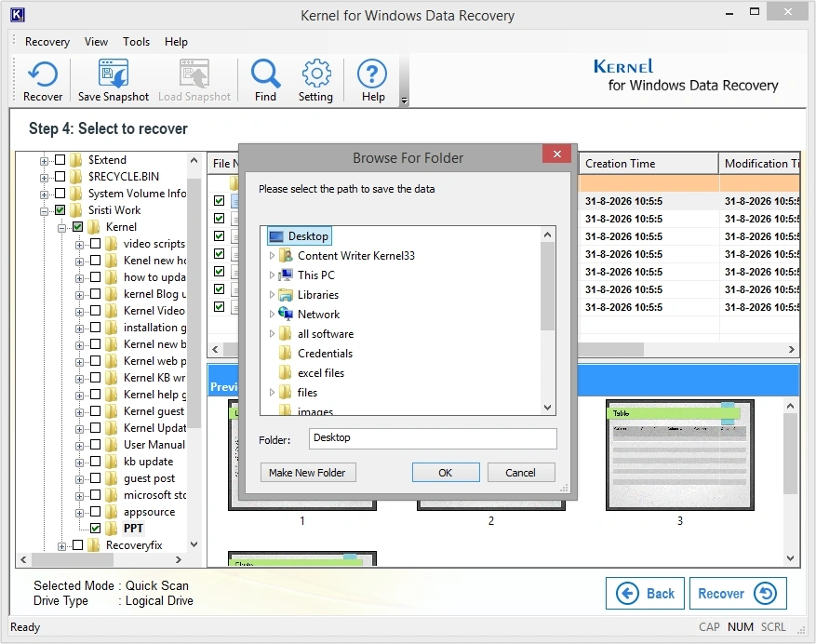816x644 pixels.
Task: Close the Browse For Folder dialog
Action: pos(556,154)
